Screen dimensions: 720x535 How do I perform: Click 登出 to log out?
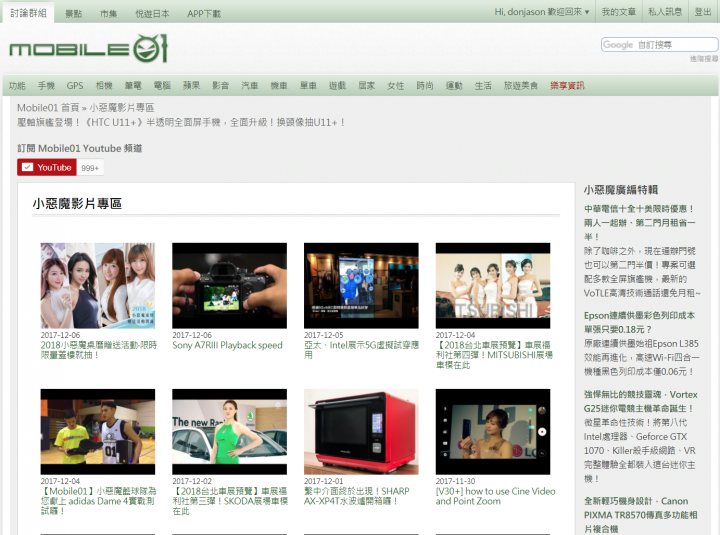pyautogui.click(x=703, y=12)
